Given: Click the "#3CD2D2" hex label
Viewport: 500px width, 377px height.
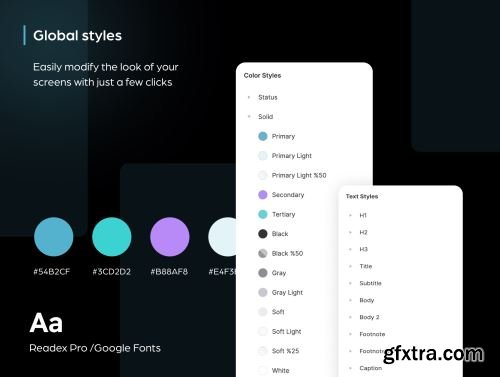Looking at the screenshot, I should tap(112, 272).
